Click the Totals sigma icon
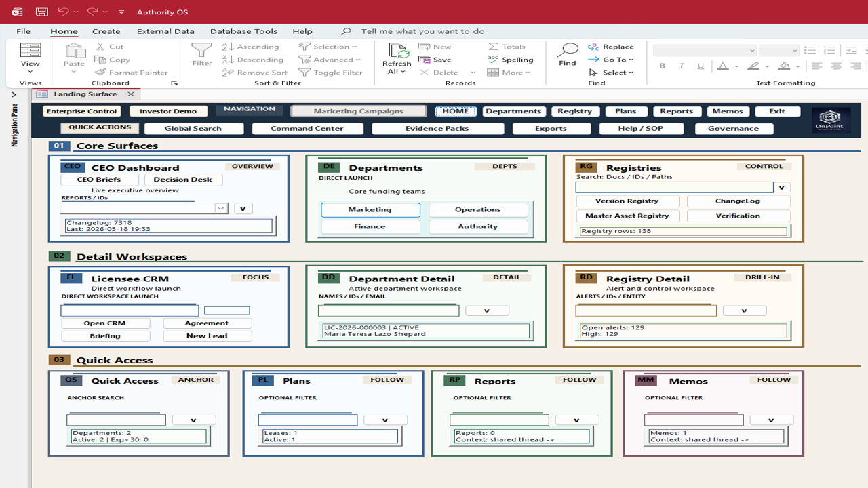This screenshot has height=488, width=868. click(493, 47)
